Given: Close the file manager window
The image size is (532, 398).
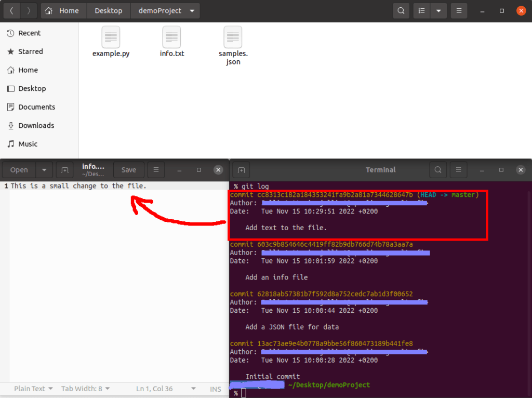Looking at the screenshot, I should 521,11.
